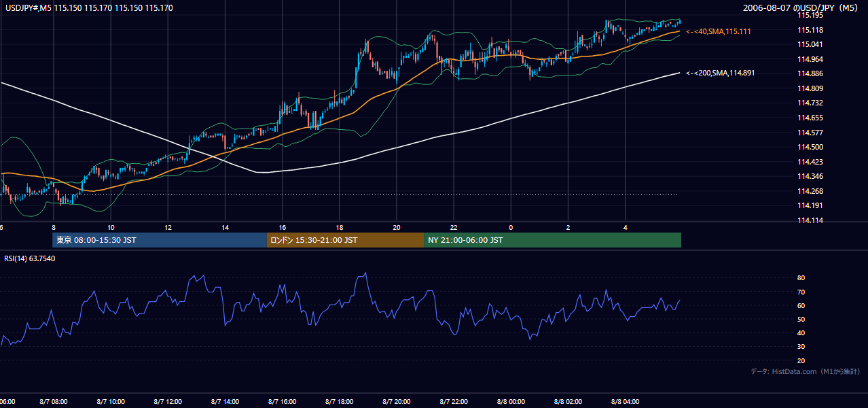Click hour tick 16 under the price chart
The height and width of the screenshot is (408, 868).
point(282,228)
